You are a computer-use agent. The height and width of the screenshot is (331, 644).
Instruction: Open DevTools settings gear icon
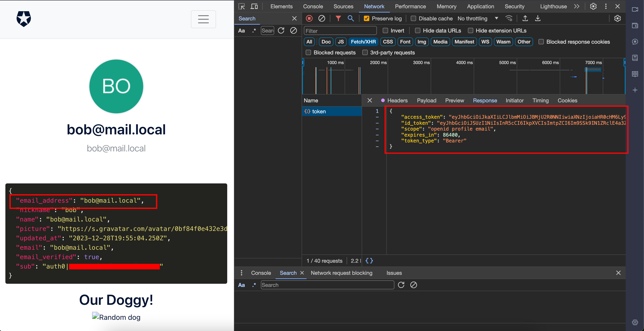point(593,6)
